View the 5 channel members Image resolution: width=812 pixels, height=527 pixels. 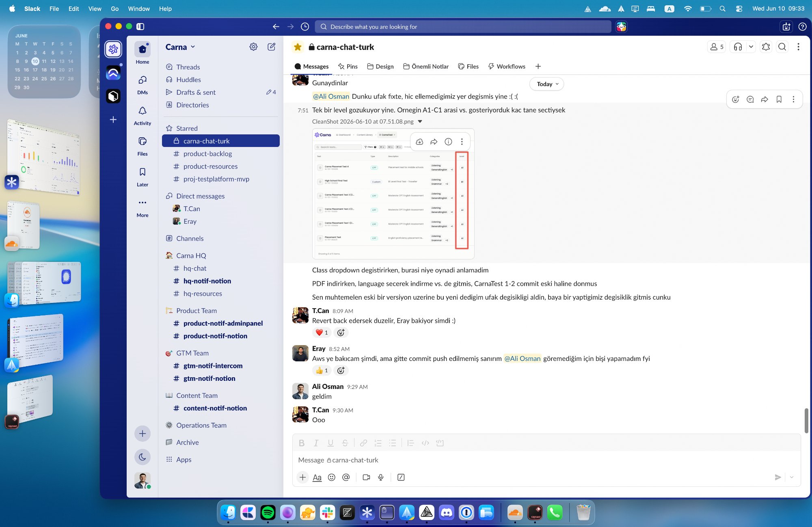click(717, 47)
